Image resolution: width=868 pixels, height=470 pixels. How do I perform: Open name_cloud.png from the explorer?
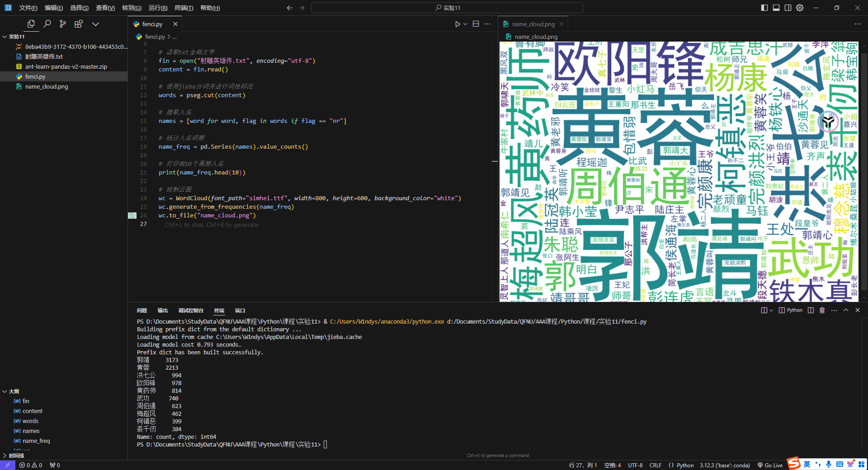pyautogui.click(x=64, y=86)
